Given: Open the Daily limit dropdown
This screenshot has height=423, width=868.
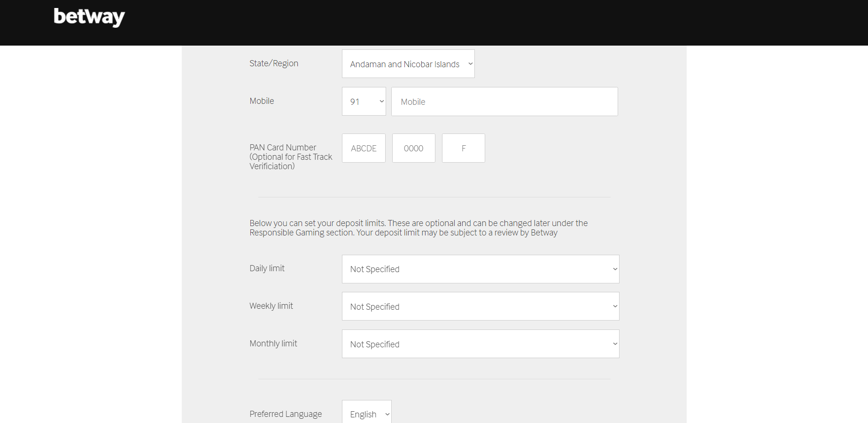Looking at the screenshot, I should pyautogui.click(x=480, y=269).
